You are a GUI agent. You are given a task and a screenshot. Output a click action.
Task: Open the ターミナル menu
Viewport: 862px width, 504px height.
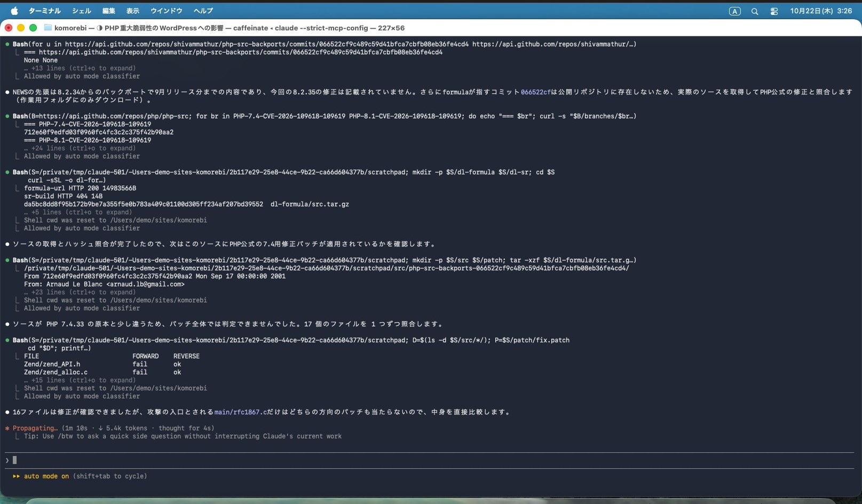tap(44, 11)
